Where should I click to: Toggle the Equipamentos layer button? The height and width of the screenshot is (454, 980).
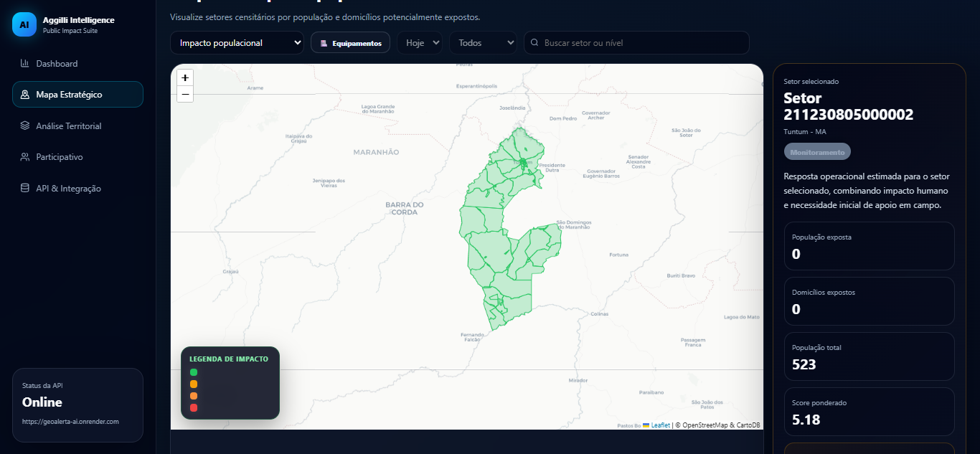(x=351, y=43)
